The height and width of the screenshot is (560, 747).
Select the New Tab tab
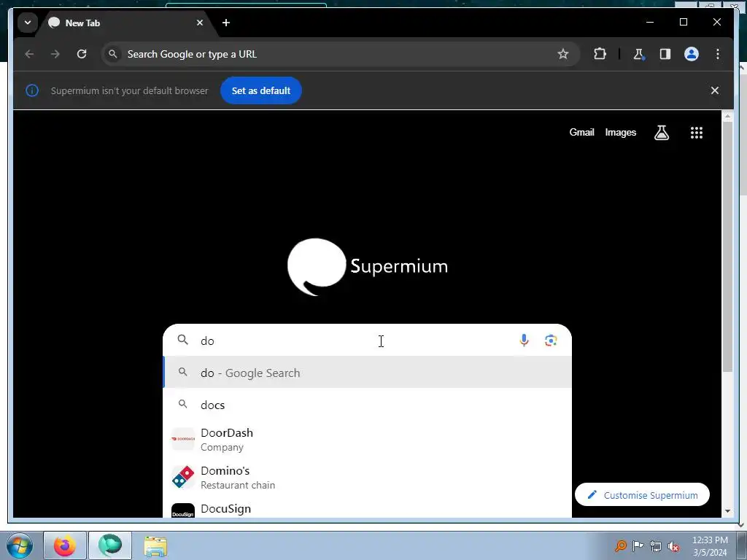[x=127, y=23]
